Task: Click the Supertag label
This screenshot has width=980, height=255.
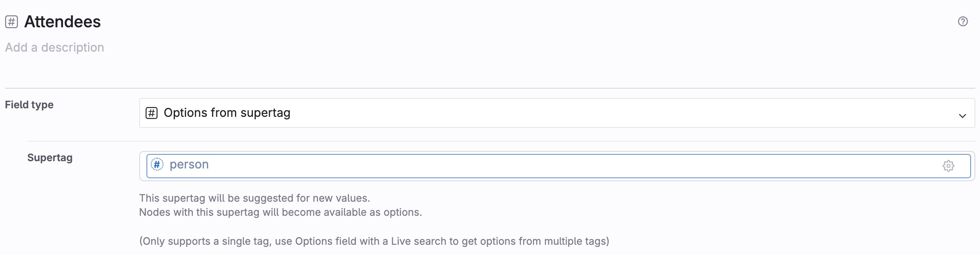Action: (x=50, y=158)
